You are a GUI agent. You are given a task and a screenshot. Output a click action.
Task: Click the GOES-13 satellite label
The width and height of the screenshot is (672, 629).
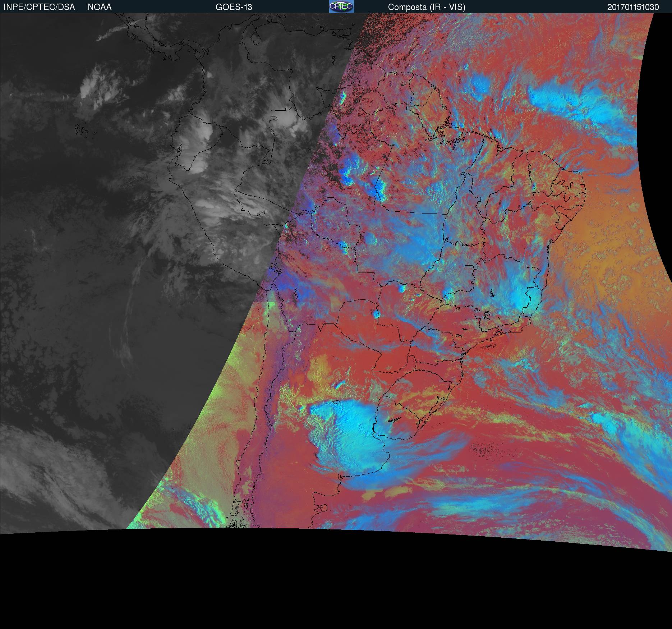pos(234,7)
